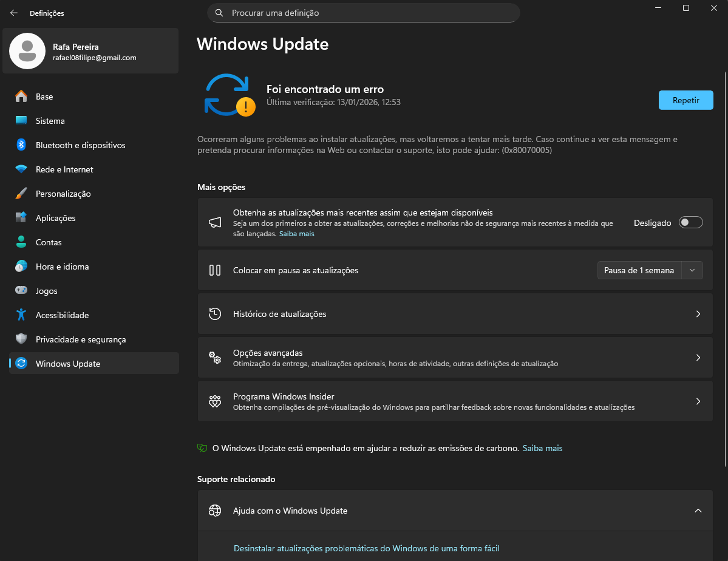Click the Jogos gamepad icon
The image size is (728, 561).
click(21, 291)
